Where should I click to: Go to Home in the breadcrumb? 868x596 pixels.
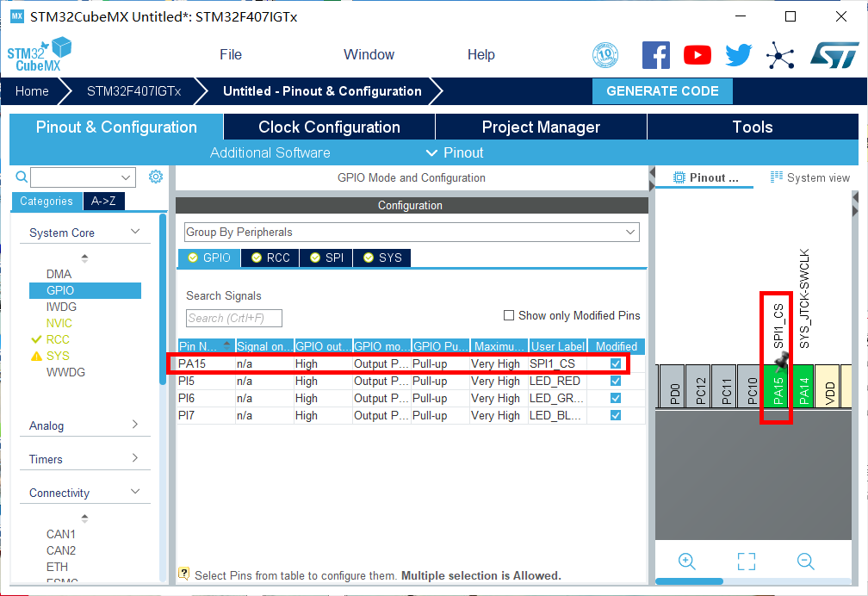pyautogui.click(x=32, y=91)
